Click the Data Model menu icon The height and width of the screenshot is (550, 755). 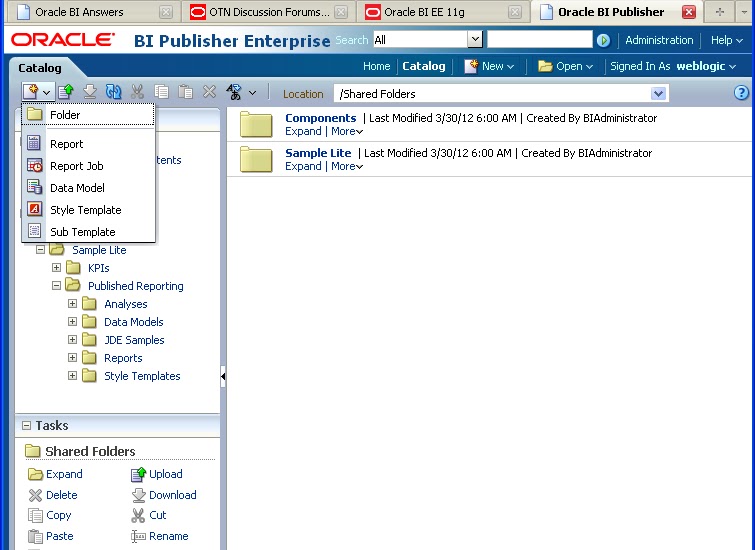[x=35, y=187]
